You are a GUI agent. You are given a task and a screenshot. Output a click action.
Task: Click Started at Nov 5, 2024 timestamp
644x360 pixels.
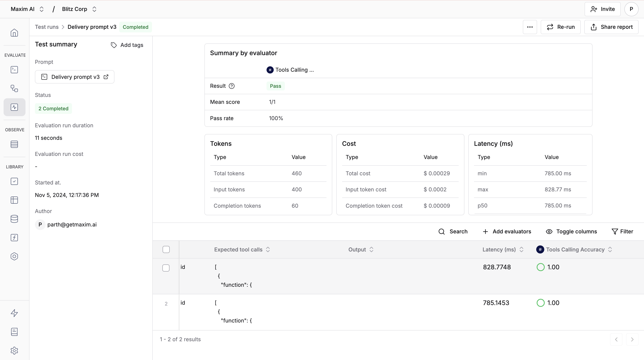pos(67,195)
